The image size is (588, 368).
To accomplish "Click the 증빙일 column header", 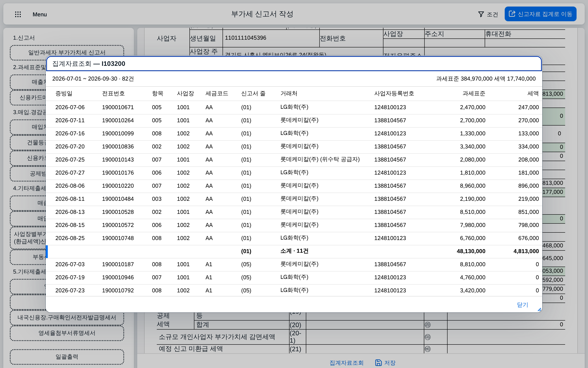I will point(64,93).
